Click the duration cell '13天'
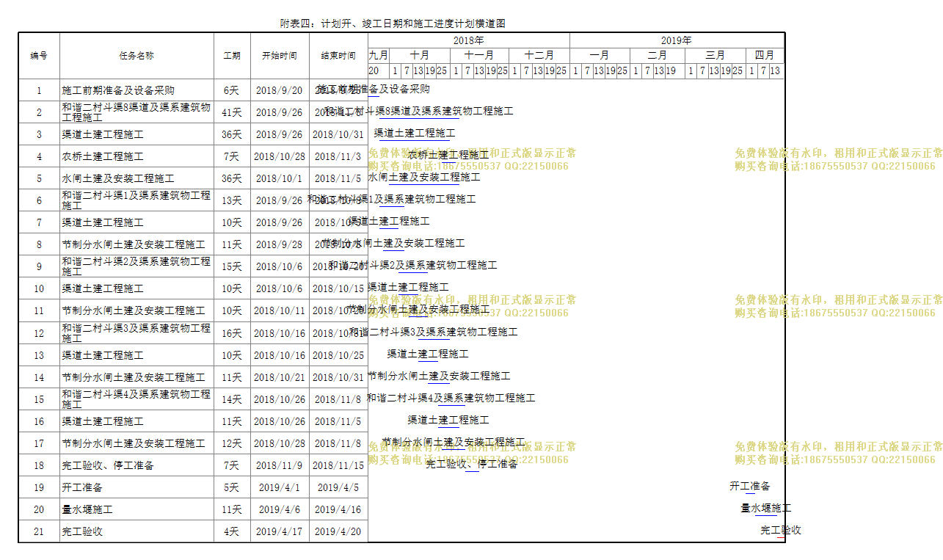 click(x=232, y=200)
